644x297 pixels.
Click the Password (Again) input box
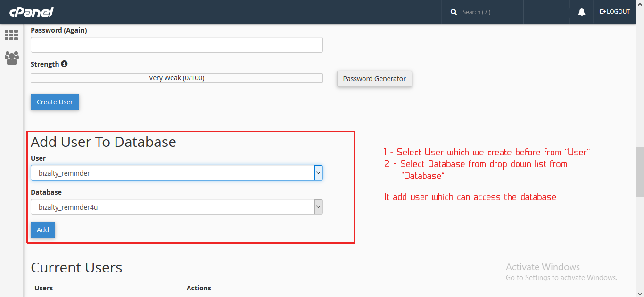coord(176,45)
